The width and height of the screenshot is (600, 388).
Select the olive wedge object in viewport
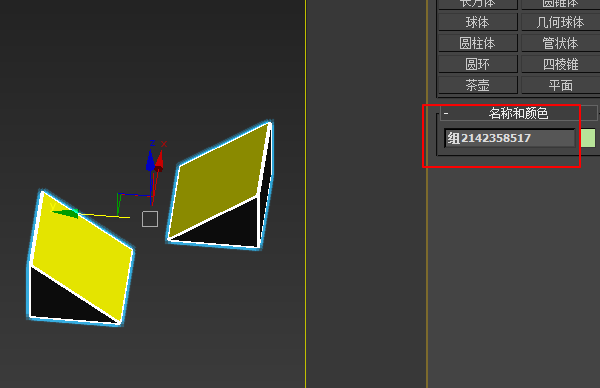click(x=220, y=186)
